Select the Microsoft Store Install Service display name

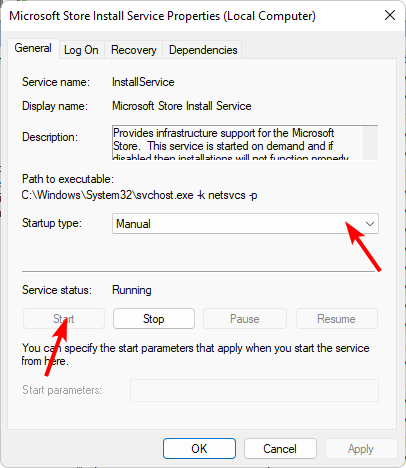182,106
